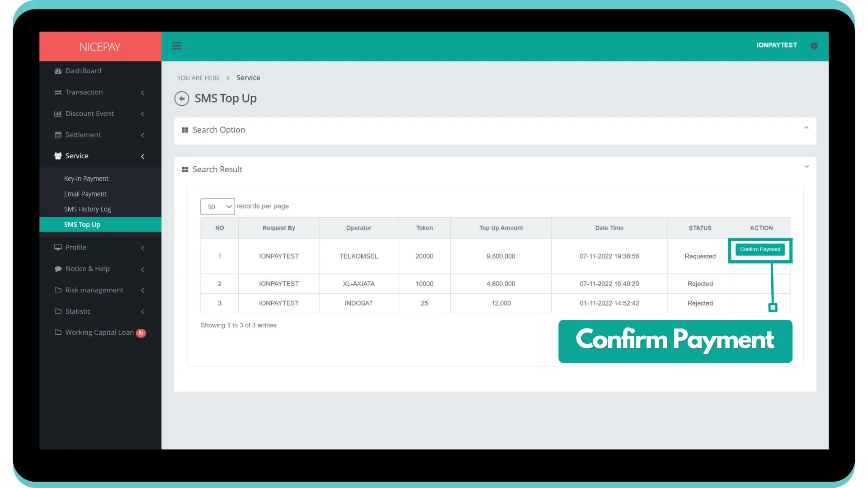Screen dimensions: 868x488
Task: Click the Profile monitor icon
Action: pyautogui.click(x=58, y=247)
